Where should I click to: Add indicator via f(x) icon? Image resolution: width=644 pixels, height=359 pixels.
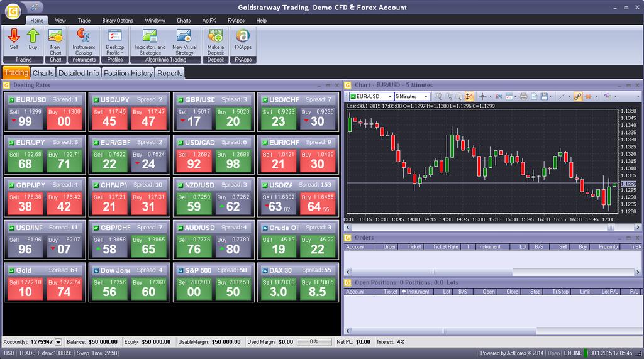499,97
